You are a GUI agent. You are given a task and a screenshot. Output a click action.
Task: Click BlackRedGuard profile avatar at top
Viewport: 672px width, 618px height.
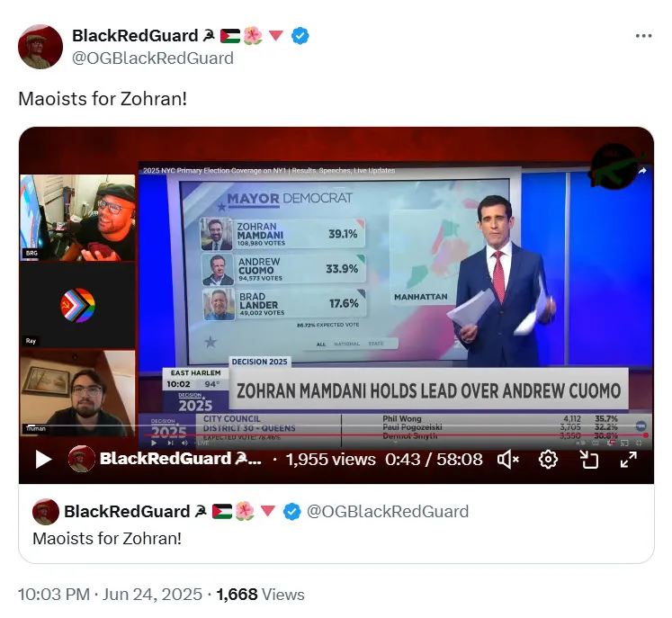(40, 47)
